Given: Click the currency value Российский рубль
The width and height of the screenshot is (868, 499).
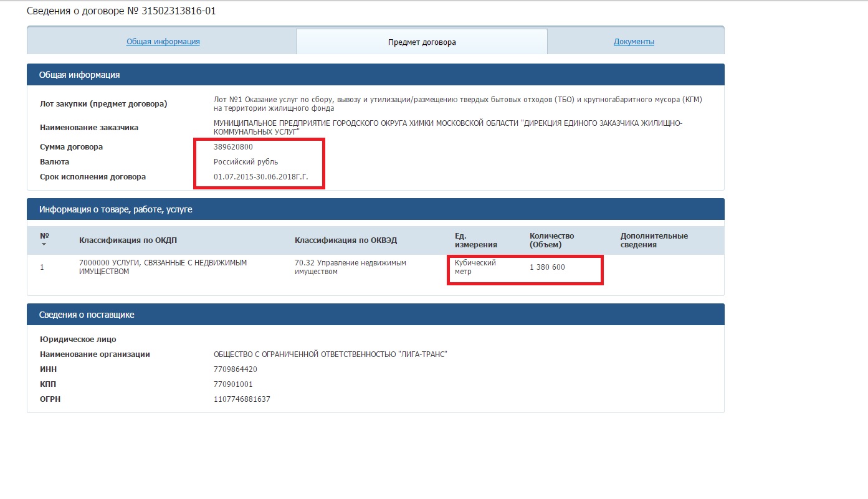Looking at the screenshot, I should coord(246,162).
